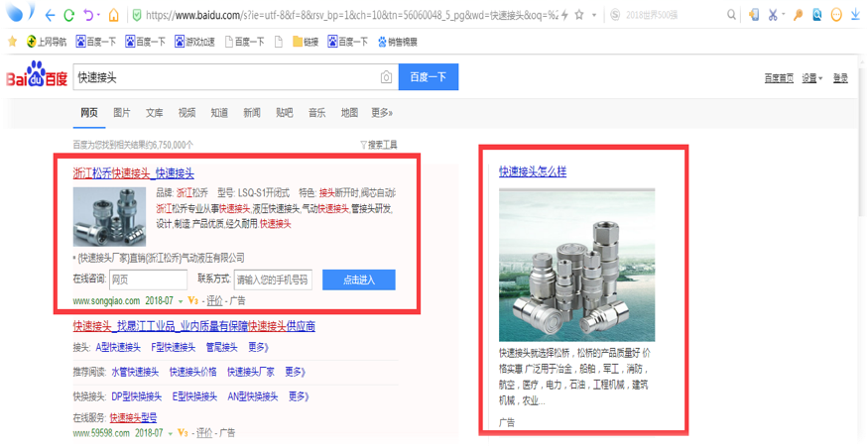The width and height of the screenshot is (868, 447).
Task: Click the coupling product thumbnail in first result
Action: (x=109, y=217)
